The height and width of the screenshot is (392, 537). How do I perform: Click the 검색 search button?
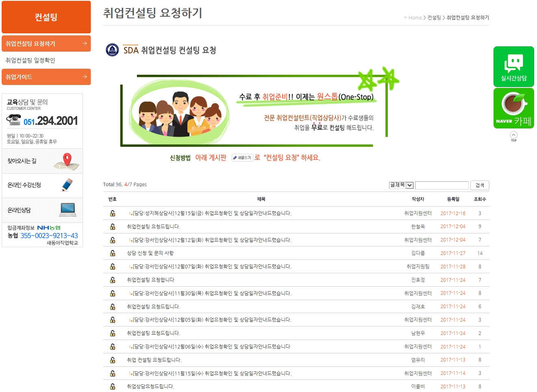480,185
